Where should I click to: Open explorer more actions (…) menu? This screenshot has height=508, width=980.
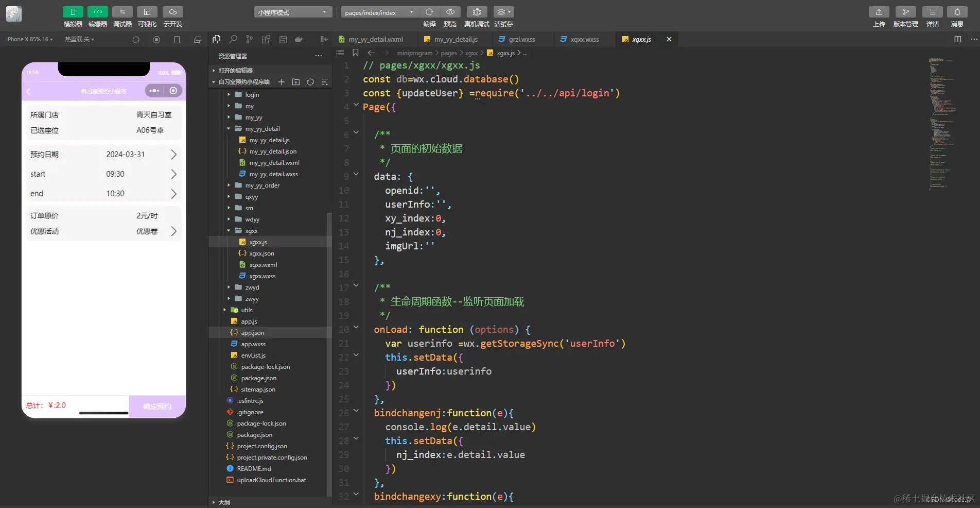tap(319, 56)
